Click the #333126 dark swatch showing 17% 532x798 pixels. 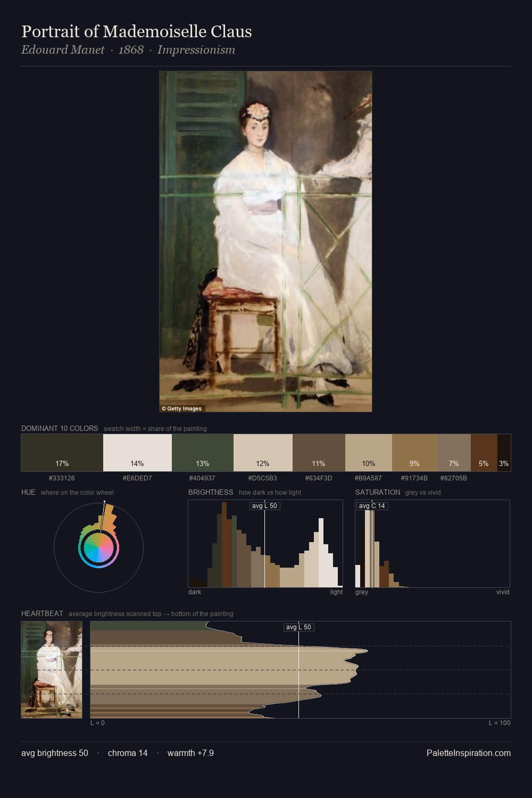(x=62, y=453)
